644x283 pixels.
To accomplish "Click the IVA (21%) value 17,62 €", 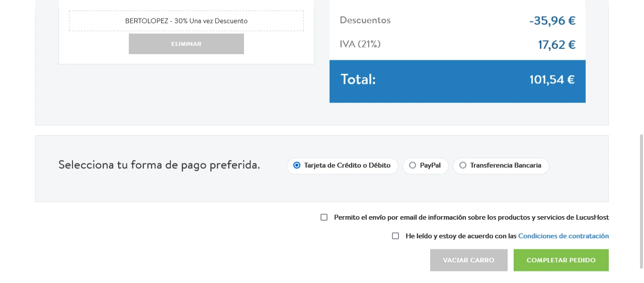I will pyautogui.click(x=556, y=45).
